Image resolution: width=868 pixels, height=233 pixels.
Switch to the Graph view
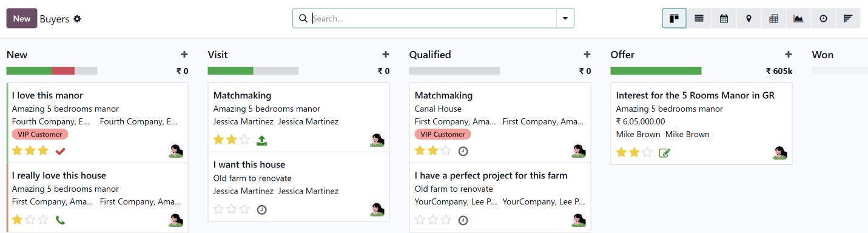[x=798, y=18]
